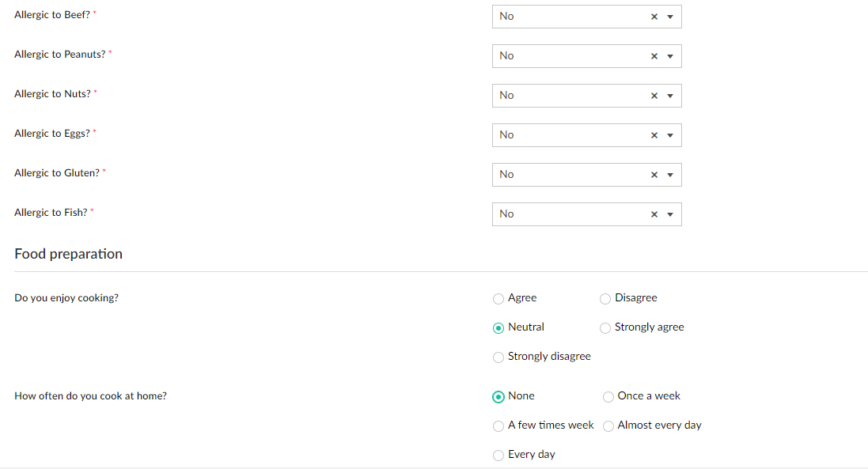This screenshot has height=469, width=868.
Task: Clear the Allergic to Fish selection
Action: pyautogui.click(x=654, y=214)
